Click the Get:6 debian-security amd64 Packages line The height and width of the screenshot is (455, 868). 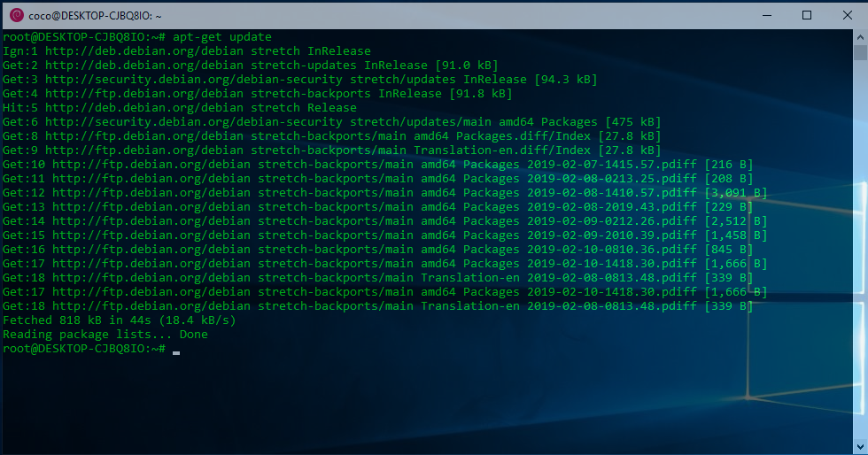point(331,122)
